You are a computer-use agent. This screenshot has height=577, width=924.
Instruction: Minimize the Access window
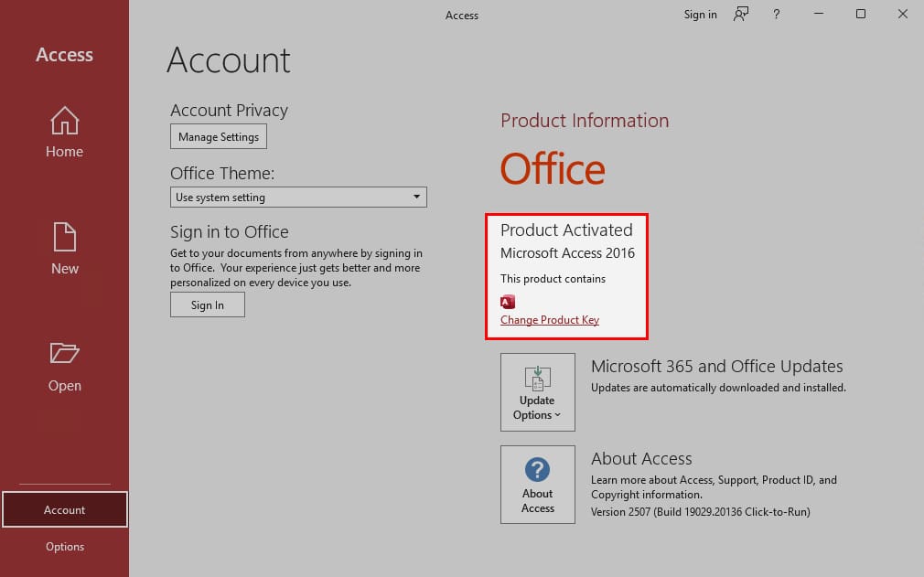tap(819, 14)
